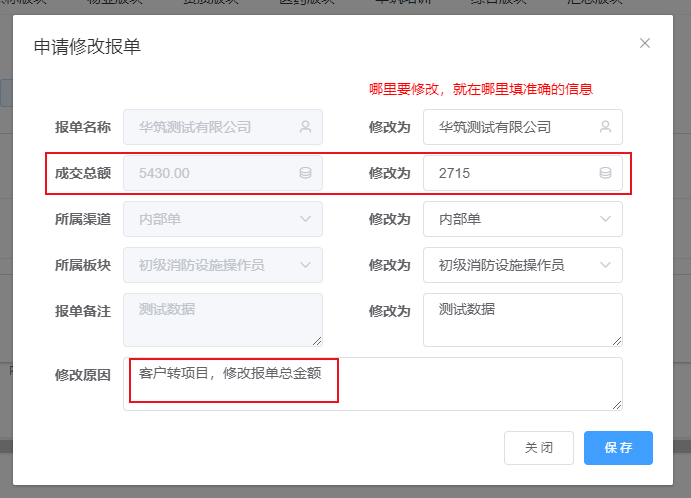Click the coin icon in the 2715 field

[605, 173]
